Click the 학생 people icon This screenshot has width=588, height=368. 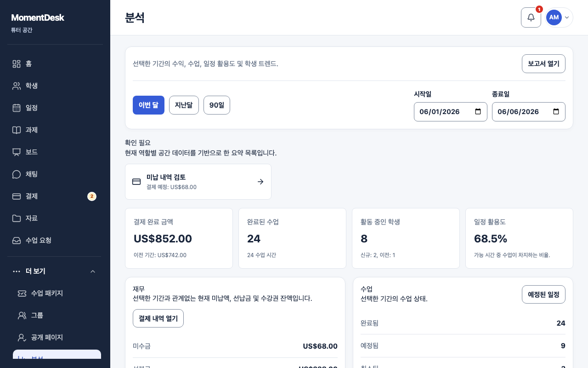point(17,86)
